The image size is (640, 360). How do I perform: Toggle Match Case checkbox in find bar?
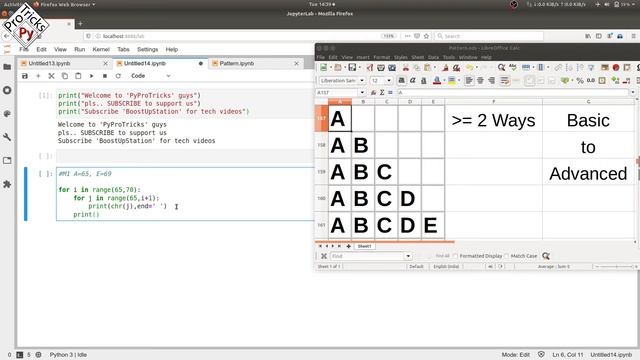(x=507, y=256)
